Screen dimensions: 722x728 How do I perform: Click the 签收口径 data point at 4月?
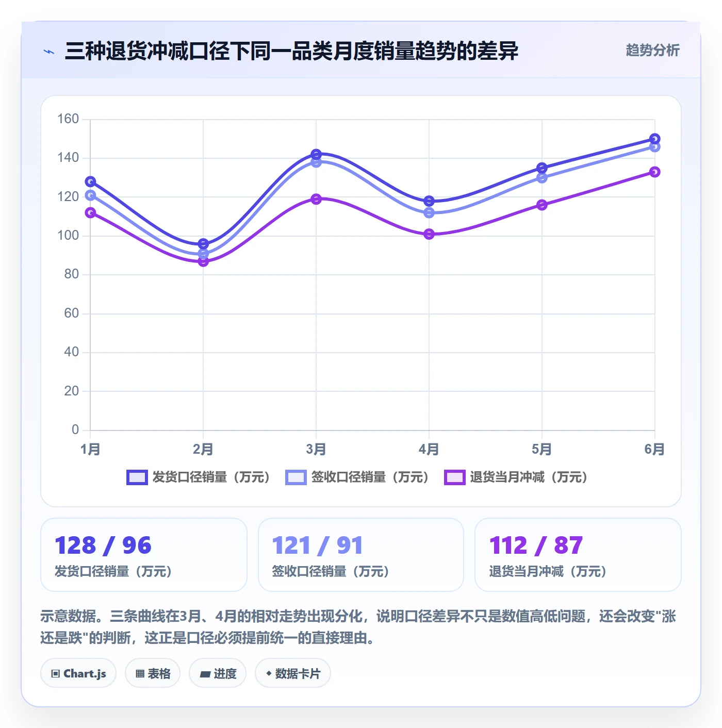[429, 212]
